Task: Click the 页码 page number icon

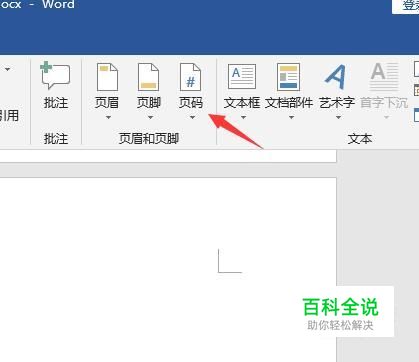Action: tap(190, 77)
